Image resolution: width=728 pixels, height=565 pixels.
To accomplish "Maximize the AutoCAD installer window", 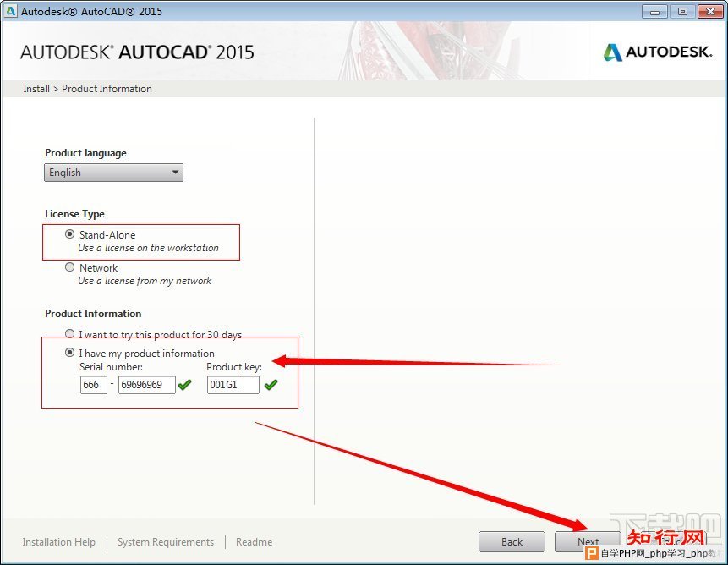I will (682, 11).
